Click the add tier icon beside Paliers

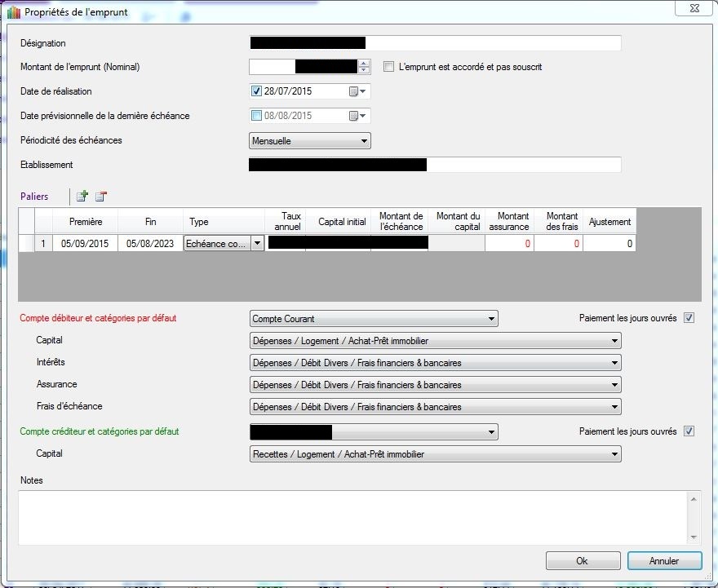82,196
